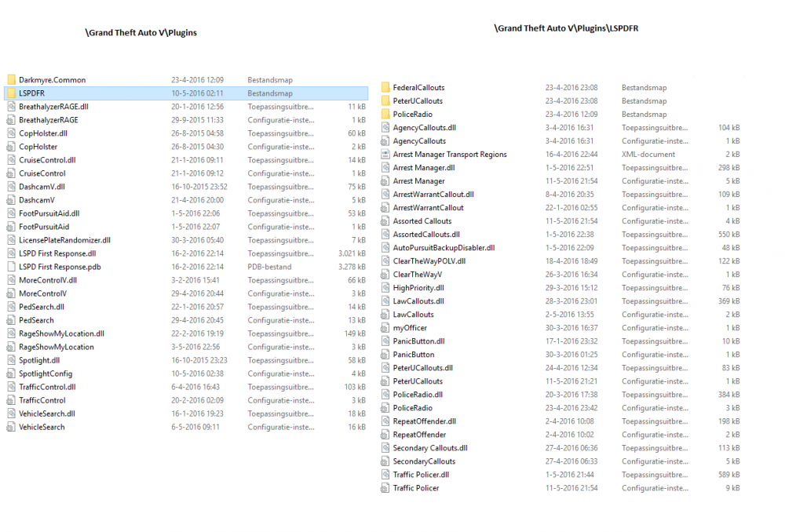Select the Spotlight.dll file name

(x=39, y=360)
